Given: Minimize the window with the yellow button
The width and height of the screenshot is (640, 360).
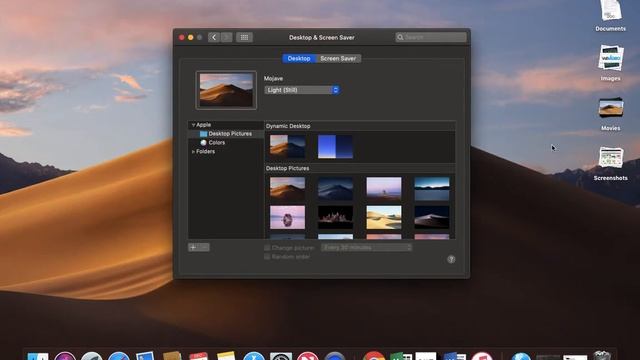Looking at the screenshot, I should [x=191, y=38].
